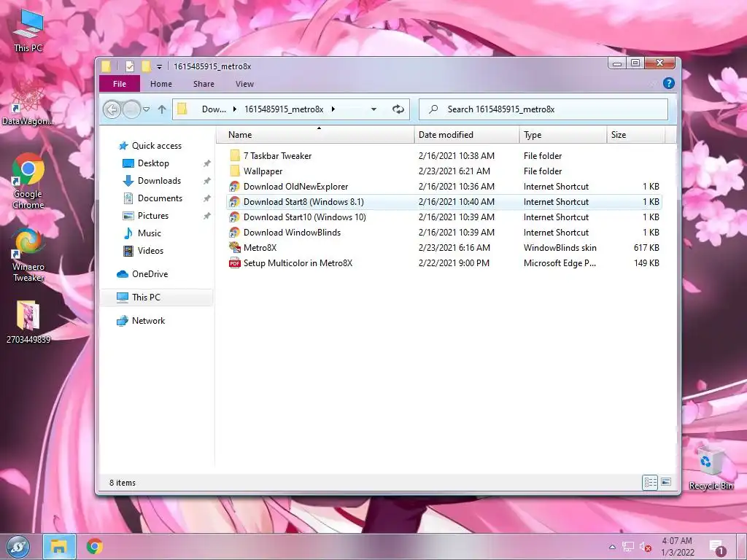Open the muted volume tray icon
The height and width of the screenshot is (560, 747).
645,547
